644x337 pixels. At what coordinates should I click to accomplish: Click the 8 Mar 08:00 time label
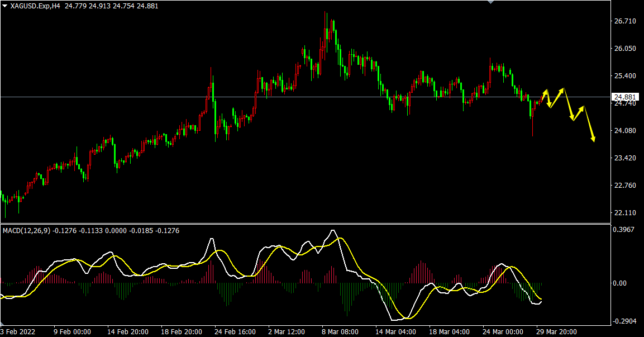[x=340, y=331]
